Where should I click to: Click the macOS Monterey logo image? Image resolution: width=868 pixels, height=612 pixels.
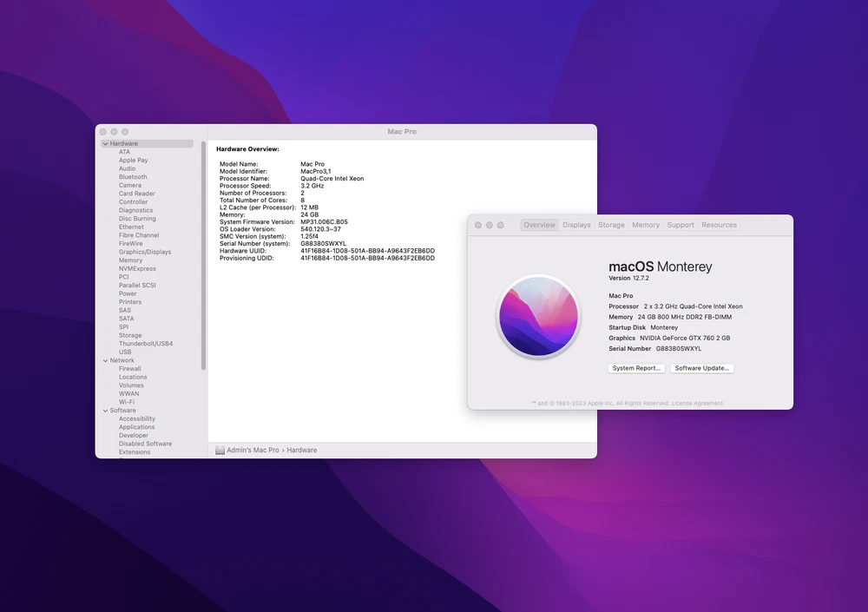point(539,316)
